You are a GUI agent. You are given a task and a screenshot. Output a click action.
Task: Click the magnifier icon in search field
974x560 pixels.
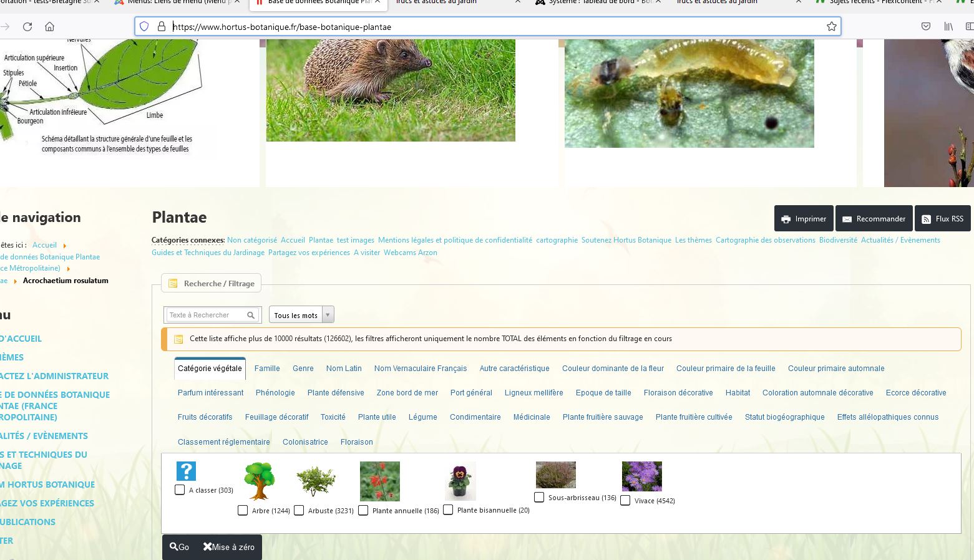click(x=251, y=315)
